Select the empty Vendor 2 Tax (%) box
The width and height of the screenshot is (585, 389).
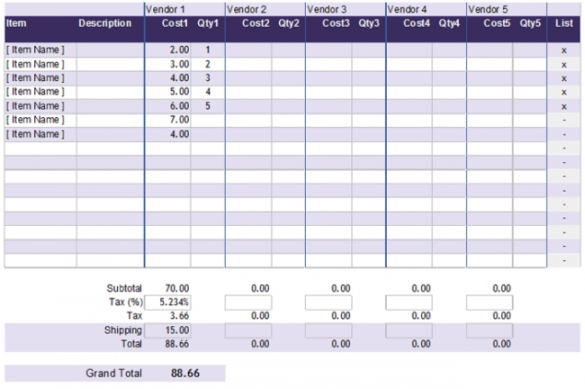(248, 302)
